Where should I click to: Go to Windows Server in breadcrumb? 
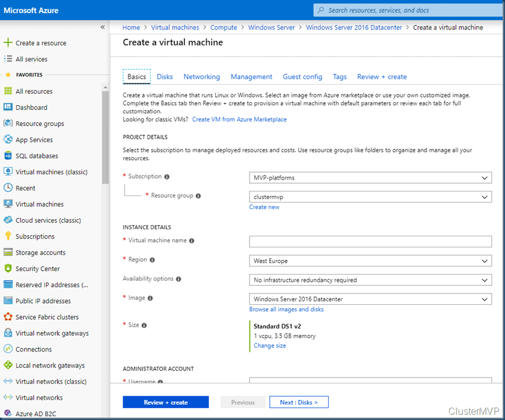coord(271,27)
